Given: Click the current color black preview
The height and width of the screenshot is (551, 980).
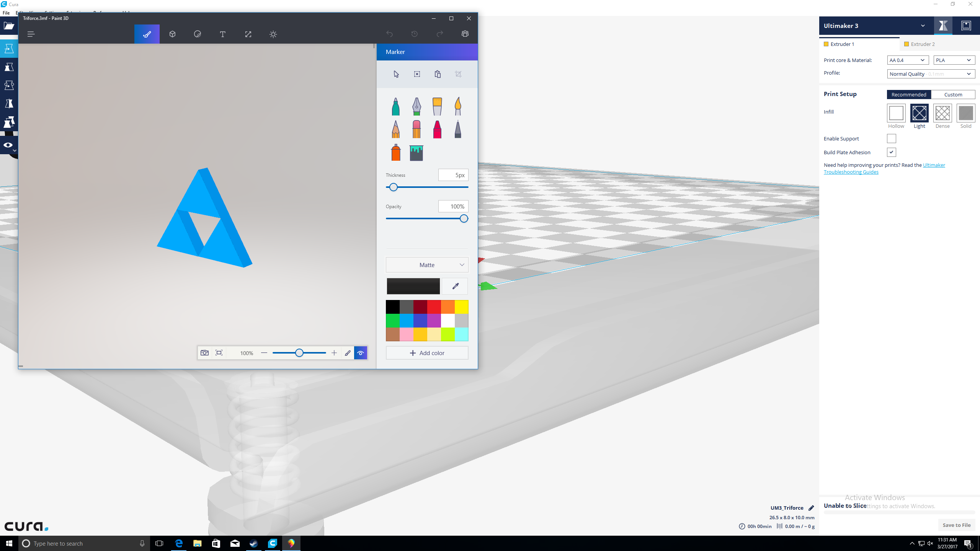Looking at the screenshot, I should pos(413,286).
